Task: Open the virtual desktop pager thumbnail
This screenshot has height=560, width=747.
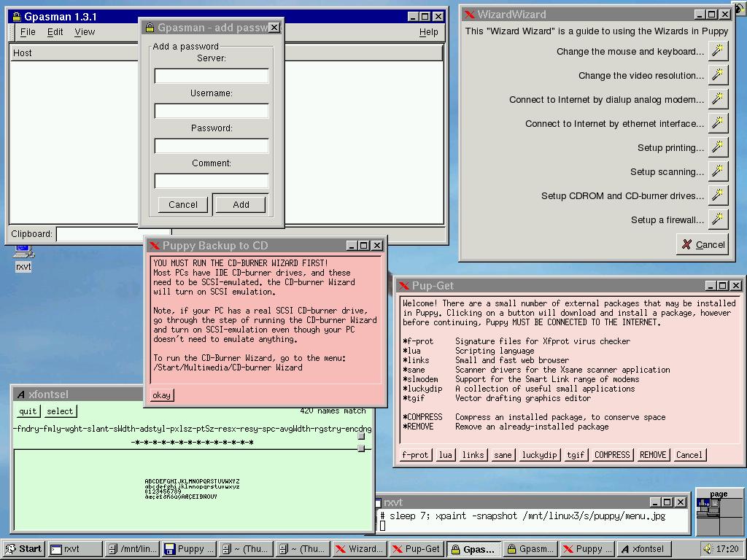Action: coord(719,513)
